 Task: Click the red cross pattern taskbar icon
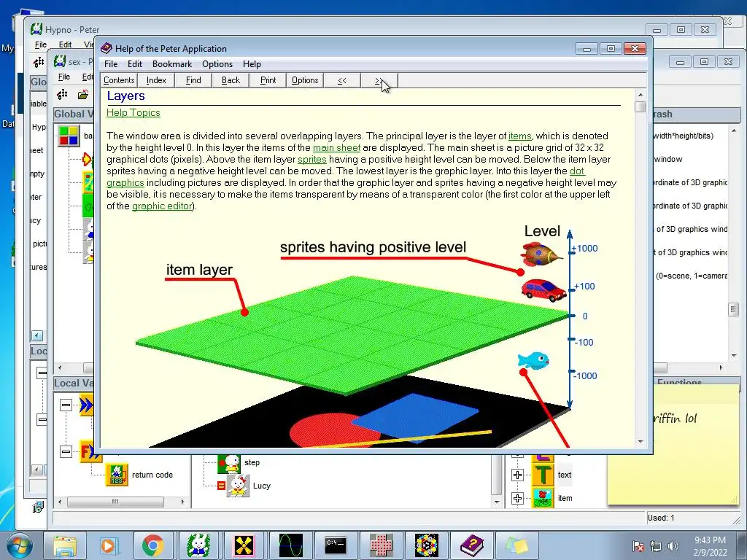tap(381, 545)
